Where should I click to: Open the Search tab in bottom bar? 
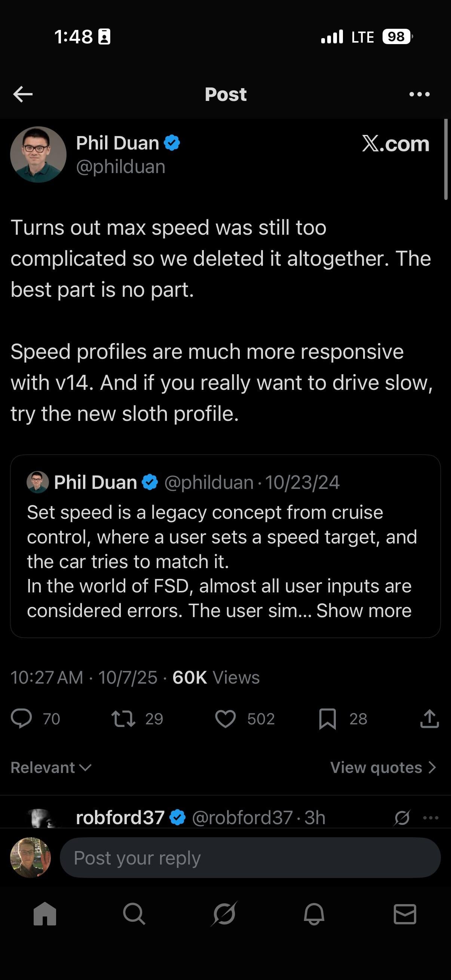(134, 913)
